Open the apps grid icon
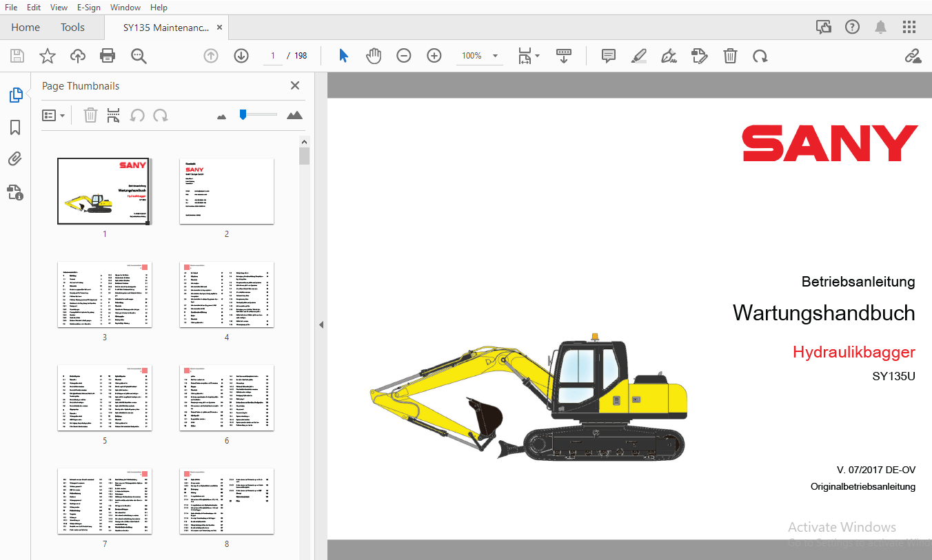 [909, 28]
